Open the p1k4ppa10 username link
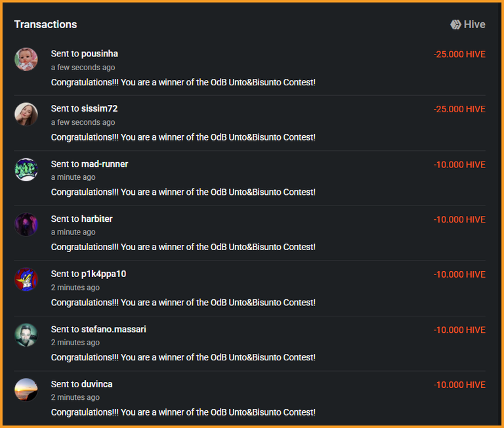 [x=104, y=274]
